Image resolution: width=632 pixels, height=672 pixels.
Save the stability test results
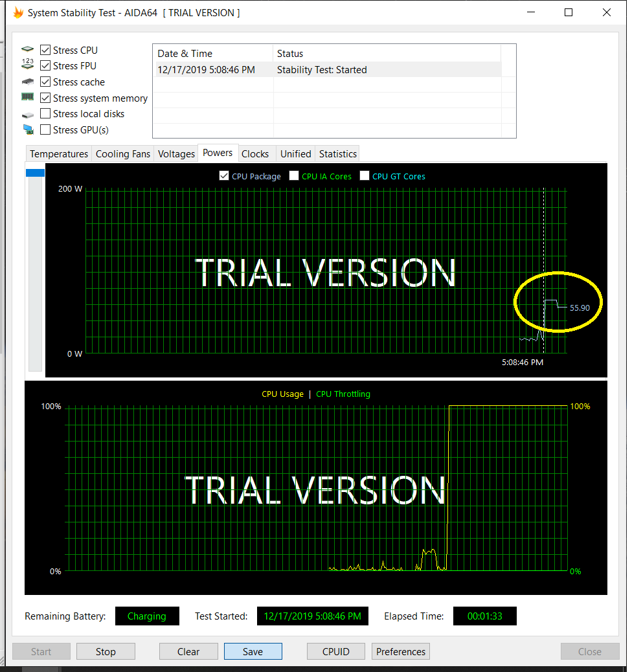[253, 651]
